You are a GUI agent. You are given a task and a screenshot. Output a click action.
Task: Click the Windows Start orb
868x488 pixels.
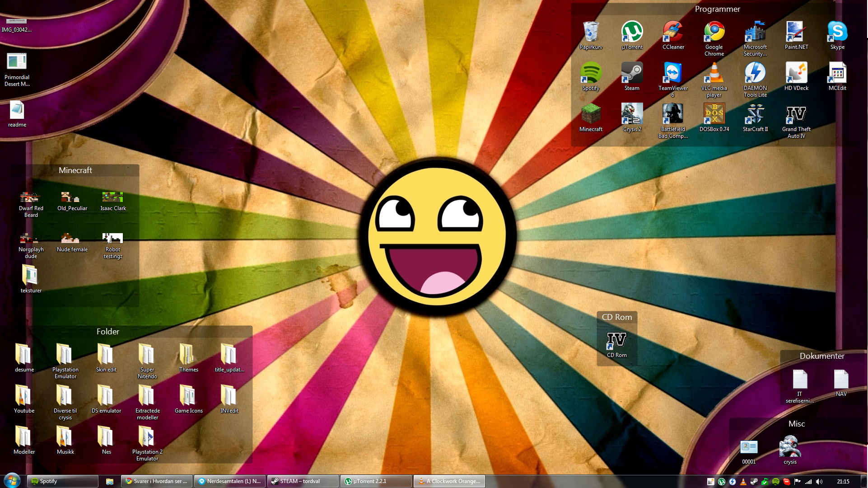12,481
